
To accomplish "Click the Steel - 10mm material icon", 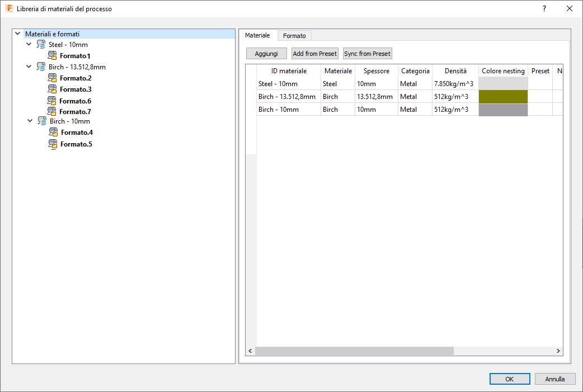I will tap(40, 44).
